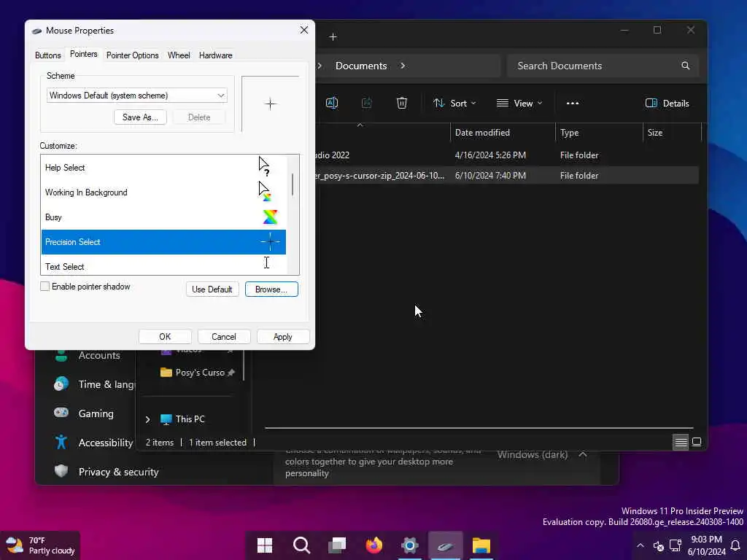Toggle the Details pane button
This screenshot has width=747, height=560.
[667, 104]
